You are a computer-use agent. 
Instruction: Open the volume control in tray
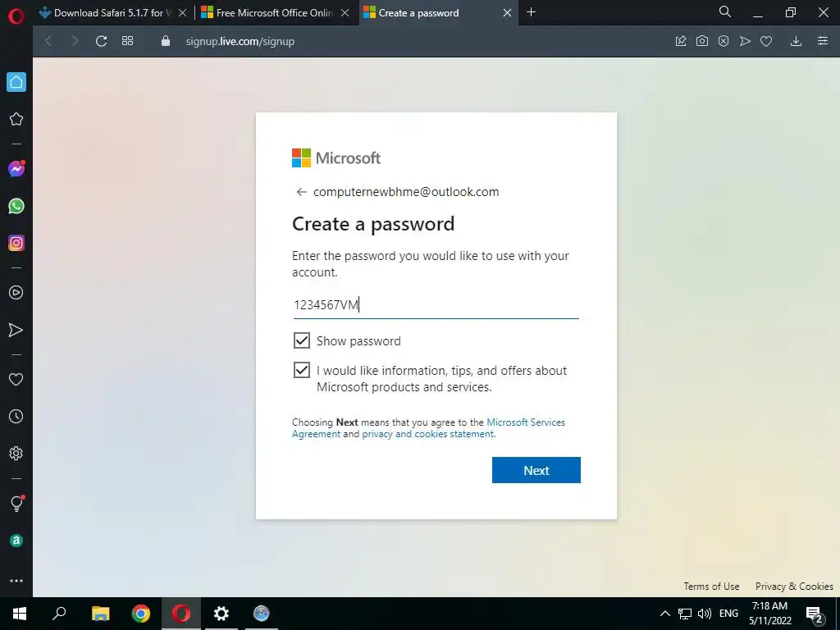click(705, 614)
